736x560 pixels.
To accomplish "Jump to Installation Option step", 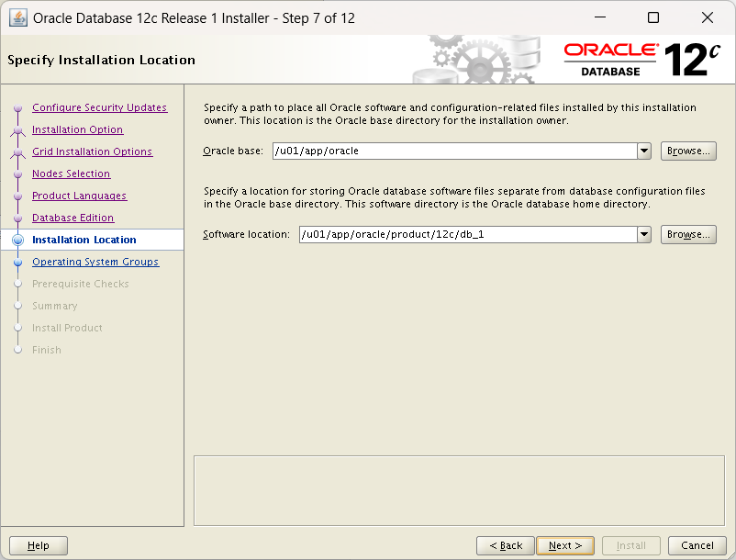I will (77, 129).
